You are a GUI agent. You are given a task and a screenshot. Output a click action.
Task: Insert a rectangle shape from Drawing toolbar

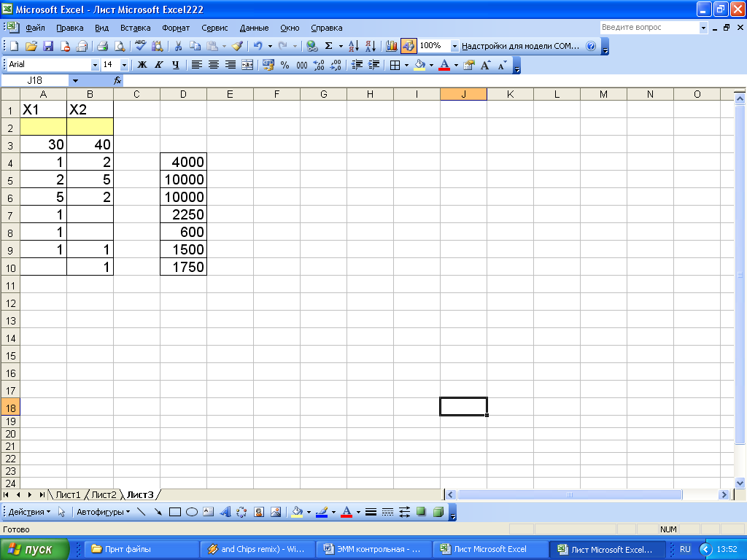pyautogui.click(x=175, y=512)
